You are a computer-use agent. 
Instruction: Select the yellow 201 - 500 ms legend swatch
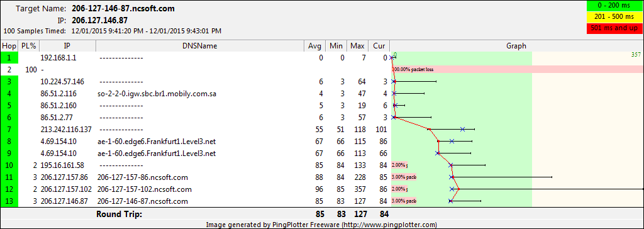(614, 17)
